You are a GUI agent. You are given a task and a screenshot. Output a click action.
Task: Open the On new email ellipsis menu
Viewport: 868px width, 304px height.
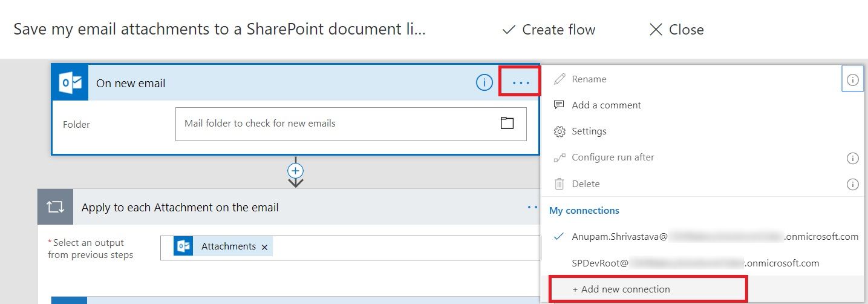point(520,83)
